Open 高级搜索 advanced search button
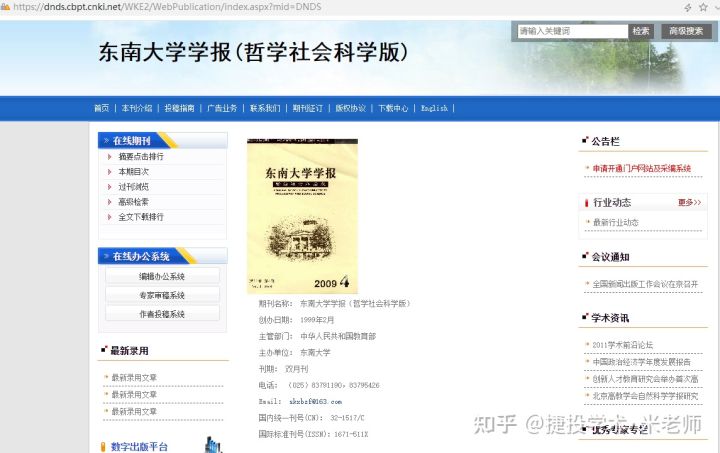720x453 pixels. [686, 31]
